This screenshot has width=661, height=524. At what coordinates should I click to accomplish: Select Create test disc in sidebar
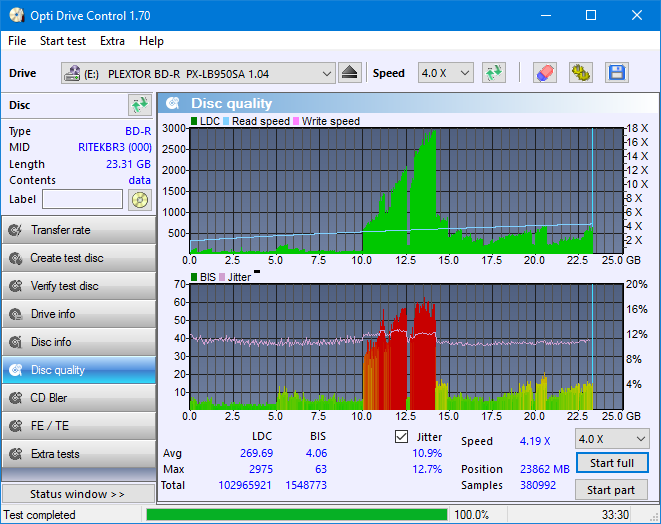(x=79, y=258)
